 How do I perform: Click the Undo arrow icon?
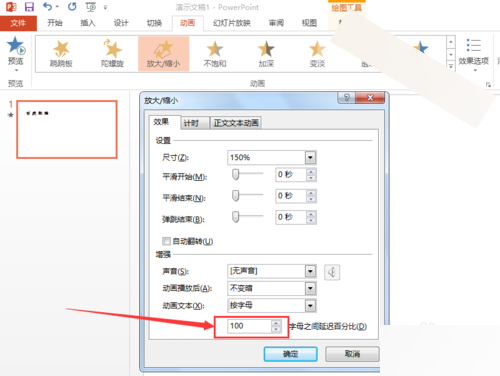coord(48,6)
